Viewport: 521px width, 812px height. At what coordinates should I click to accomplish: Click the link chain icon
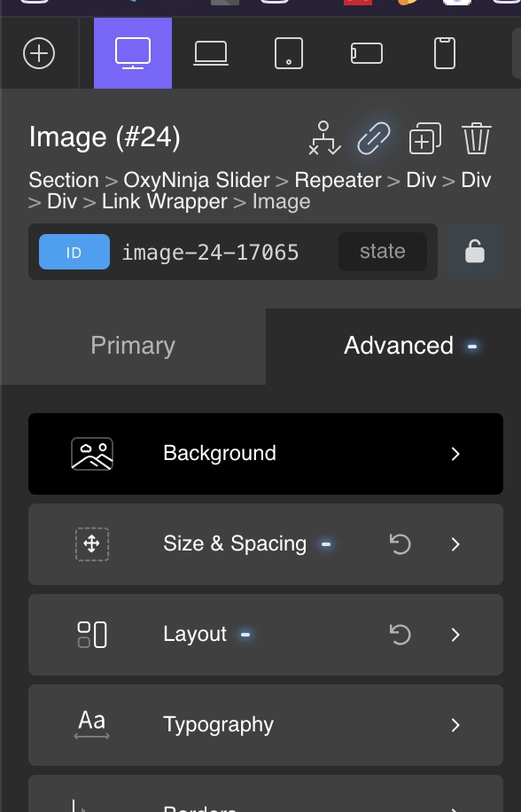tap(374, 138)
